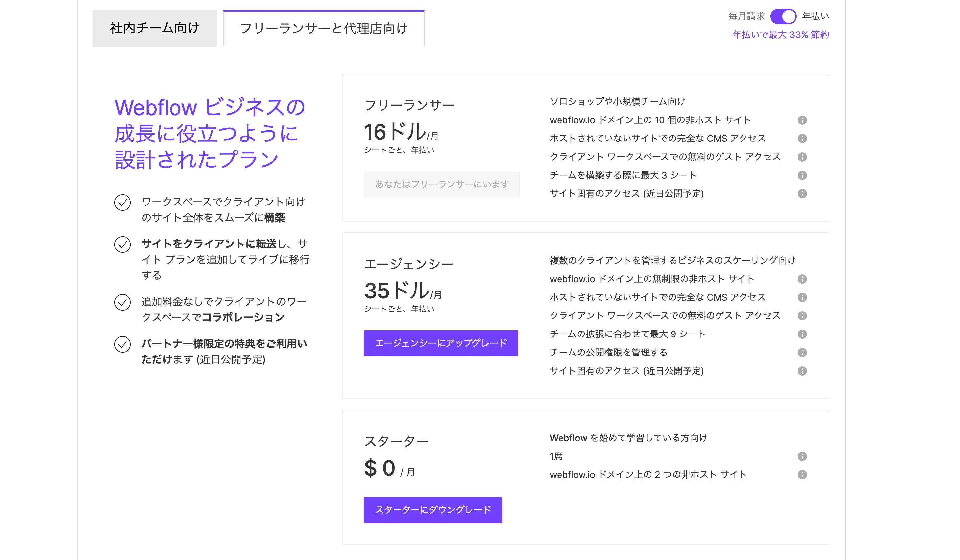
Task: Info icon for Freelancer CMS アクセス row
Action: pyautogui.click(x=802, y=139)
